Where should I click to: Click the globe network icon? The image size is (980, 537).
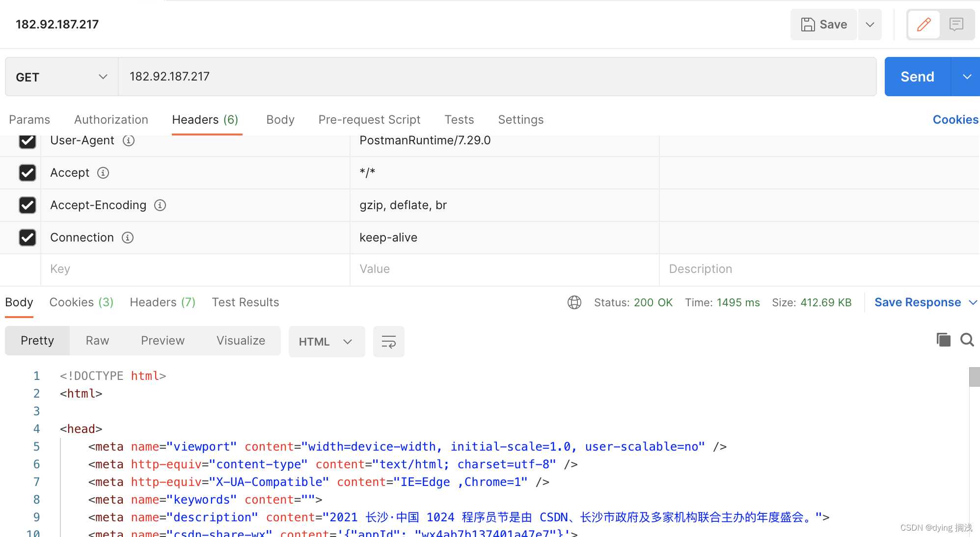click(x=574, y=302)
